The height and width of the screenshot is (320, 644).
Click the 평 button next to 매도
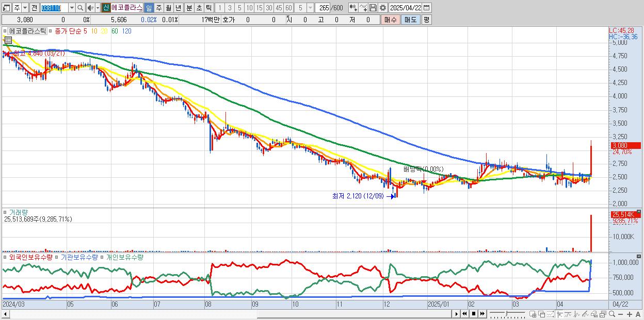[426, 20]
